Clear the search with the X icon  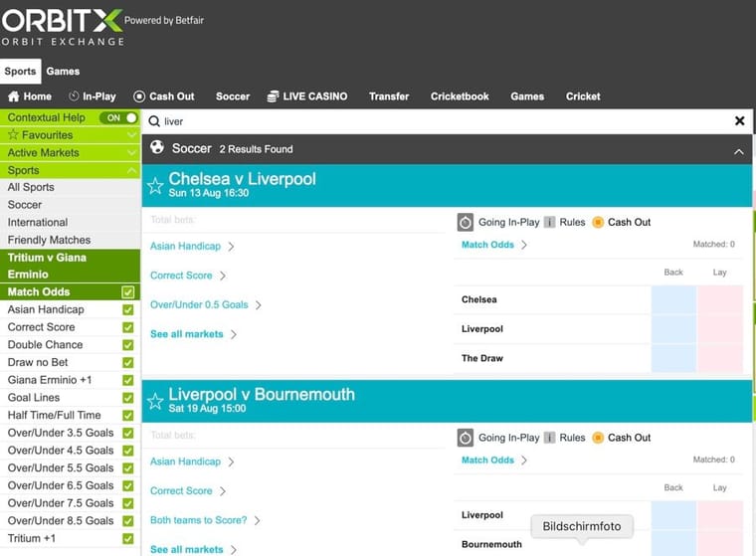tap(739, 121)
